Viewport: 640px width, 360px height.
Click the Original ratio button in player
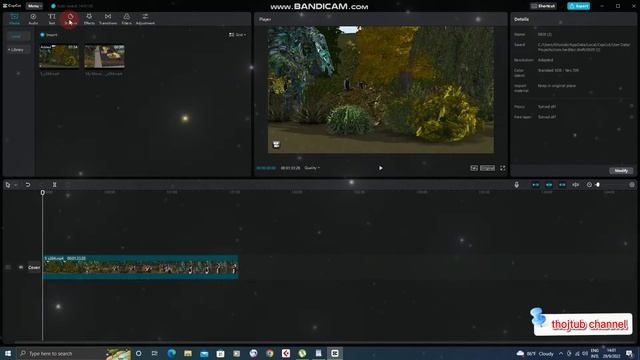click(487, 168)
